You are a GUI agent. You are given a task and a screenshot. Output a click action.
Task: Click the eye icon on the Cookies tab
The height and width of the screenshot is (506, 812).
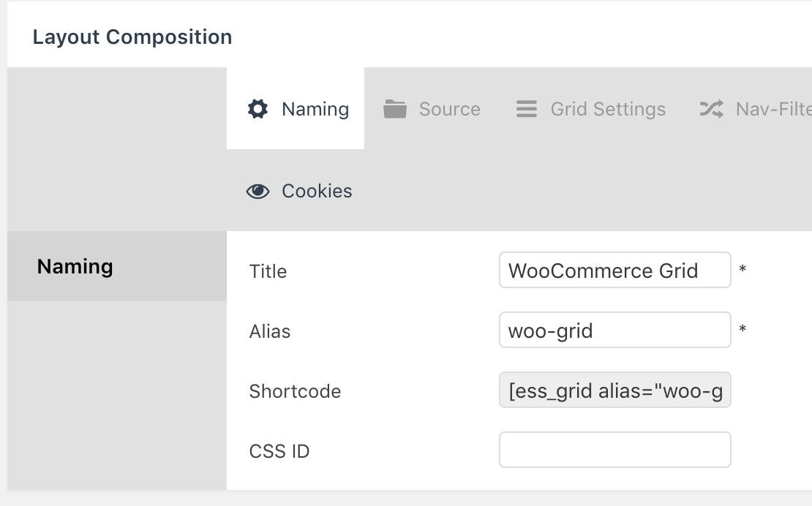(258, 190)
